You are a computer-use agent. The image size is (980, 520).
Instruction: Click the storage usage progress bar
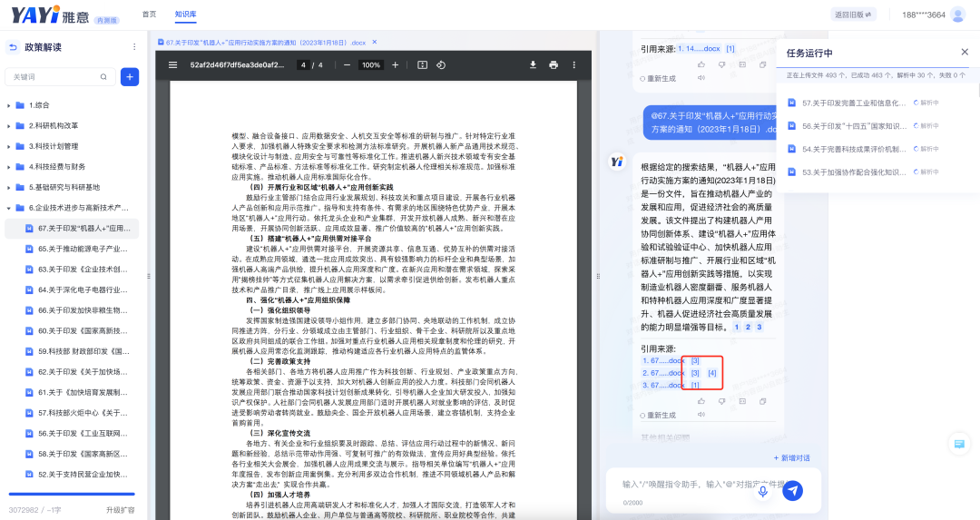coord(72,494)
